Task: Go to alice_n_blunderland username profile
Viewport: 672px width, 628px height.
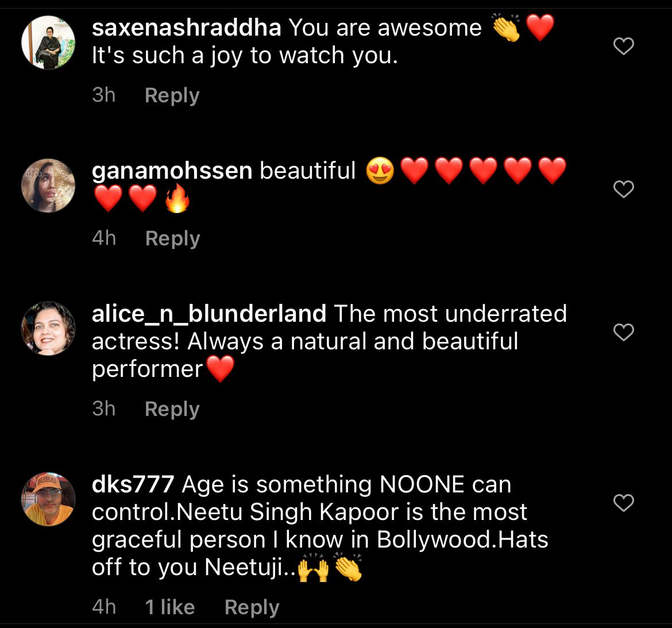Action: point(208,314)
